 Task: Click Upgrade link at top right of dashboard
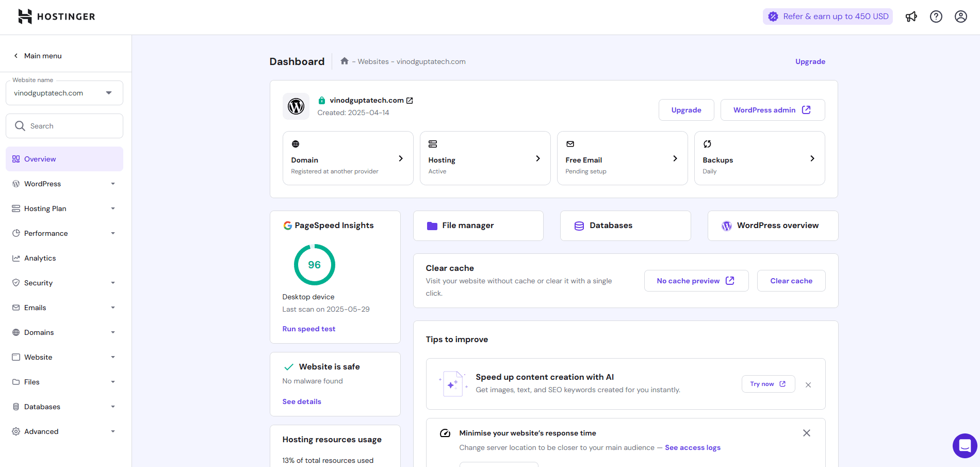[x=810, y=61]
